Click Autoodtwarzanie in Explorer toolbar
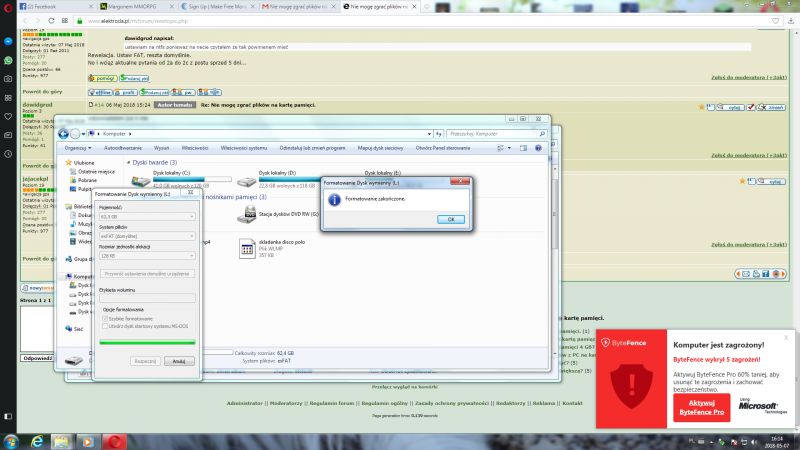Viewport: 800px width, 450px height. pyautogui.click(x=123, y=148)
